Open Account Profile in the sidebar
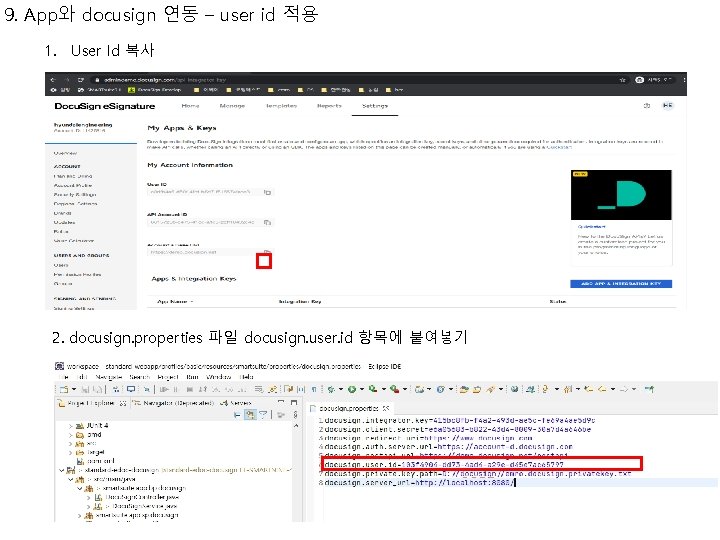Screen dimensions: 720x540 click(73, 186)
